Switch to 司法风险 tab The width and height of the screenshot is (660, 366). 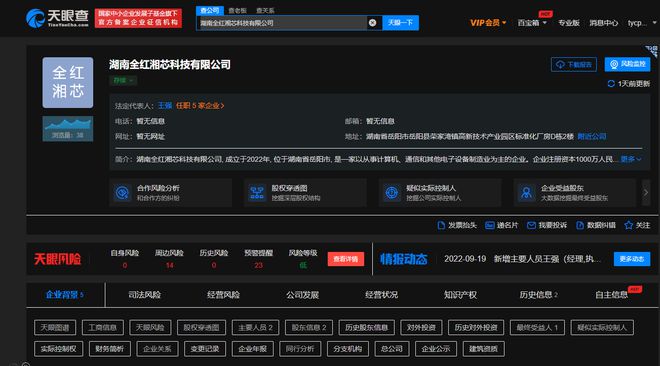[144, 295]
